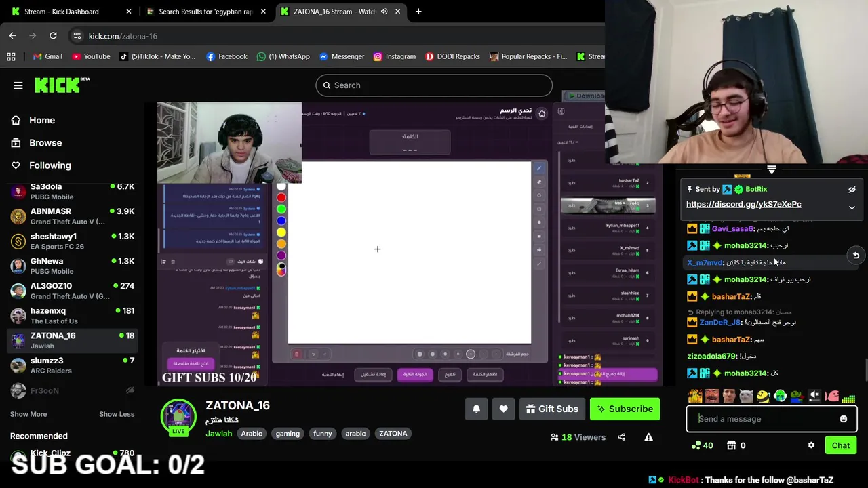The width and height of the screenshot is (868, 488).
Task: Insert the green equalizer bars emote
Action: coord(848,398)
